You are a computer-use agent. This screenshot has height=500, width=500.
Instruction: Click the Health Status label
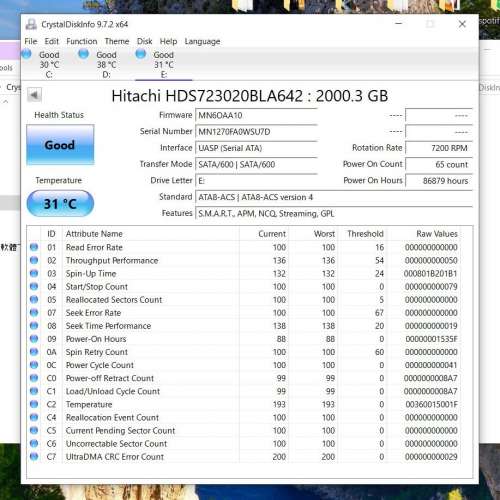click(59, 115)
